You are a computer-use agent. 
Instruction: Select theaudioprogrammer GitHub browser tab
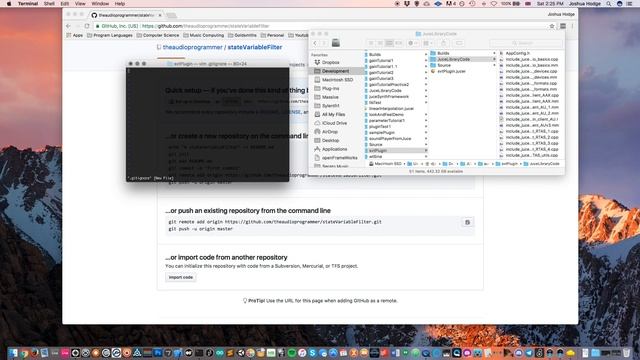[x=126, y=15]
